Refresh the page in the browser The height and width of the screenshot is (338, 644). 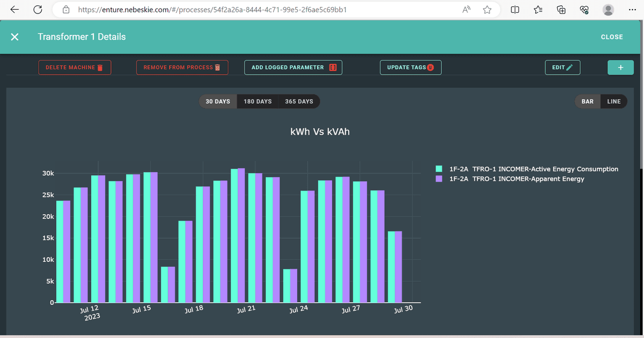click(38, 10)
